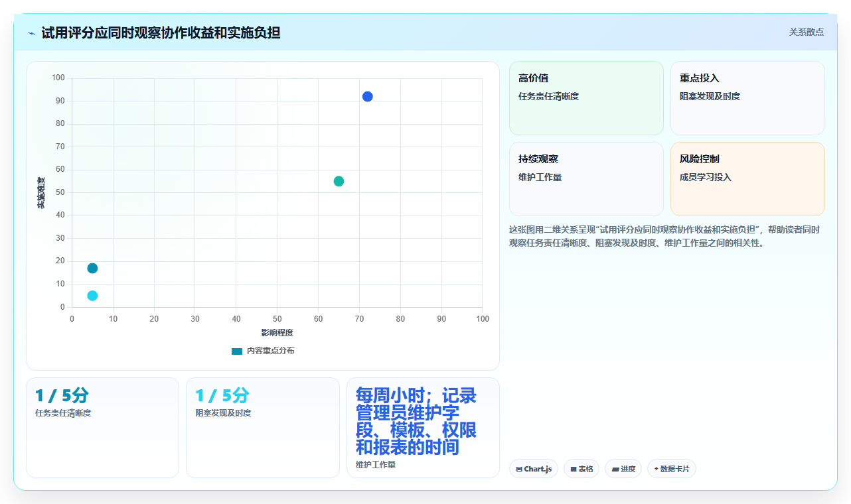
Task: Open the 持续观察 quadrant card
Action: pyautogui.click(x=586, y=179)
